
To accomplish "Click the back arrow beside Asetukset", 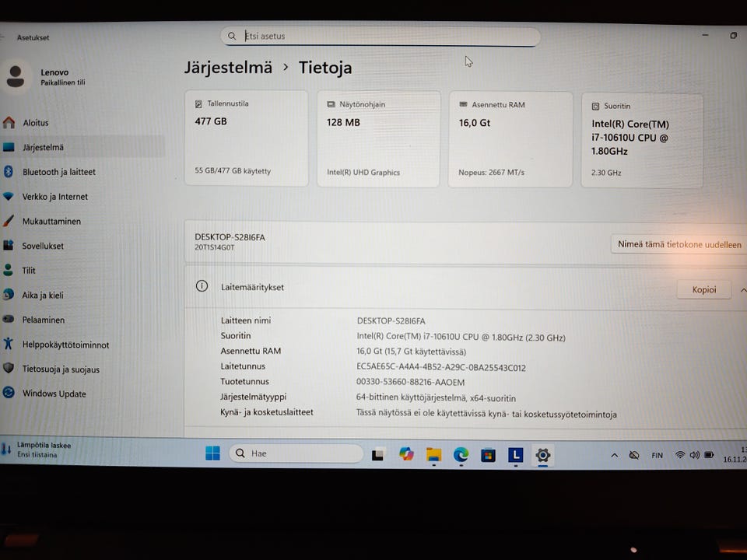I will (x=2, y=37).
